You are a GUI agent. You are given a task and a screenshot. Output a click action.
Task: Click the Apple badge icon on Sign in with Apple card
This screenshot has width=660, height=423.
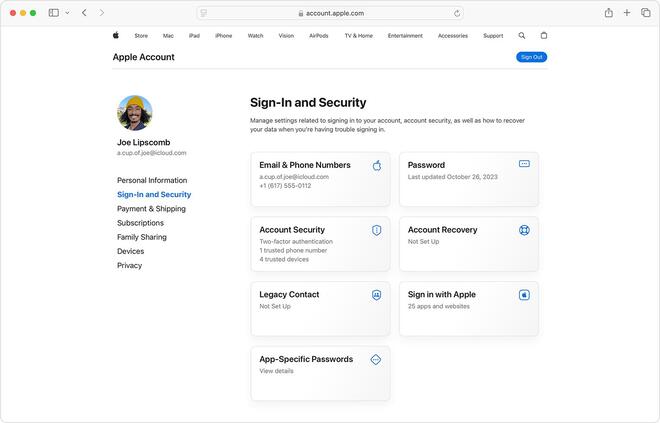click(524, 295)
